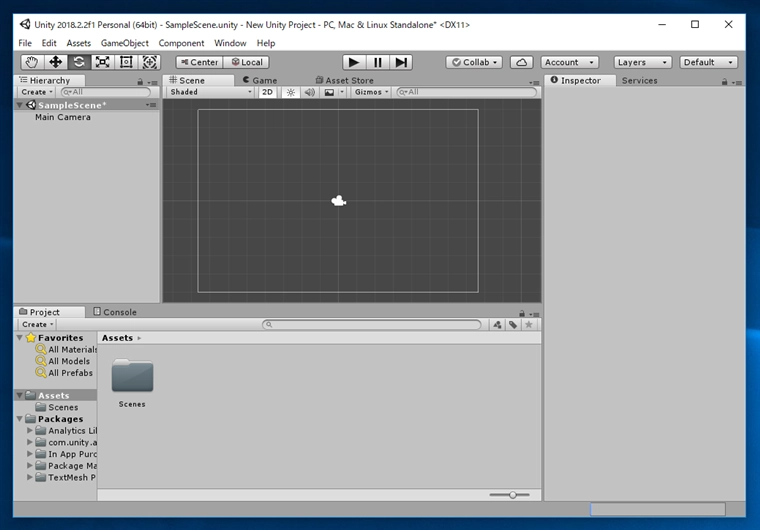Switch to the Asset Store tab
This screenshot has width=760, height=530.
pyautogui.click(x=345, y=80)
